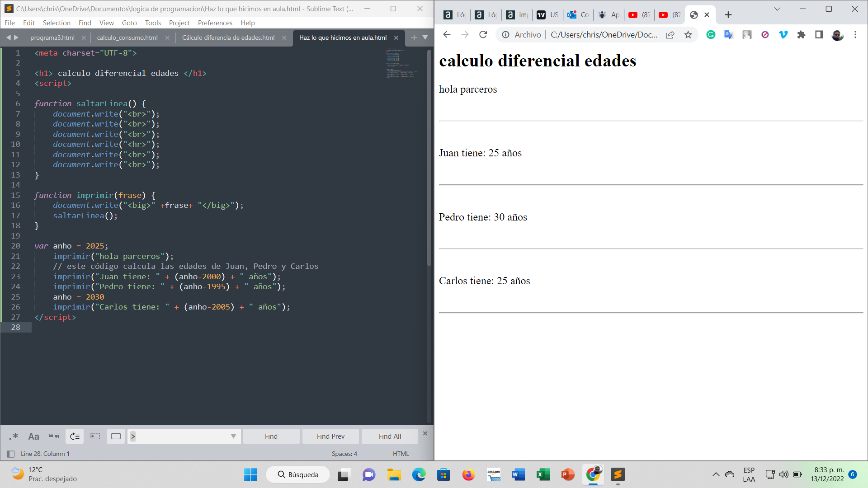Open the tab list dropdown in Sublime

coord(425,38)
